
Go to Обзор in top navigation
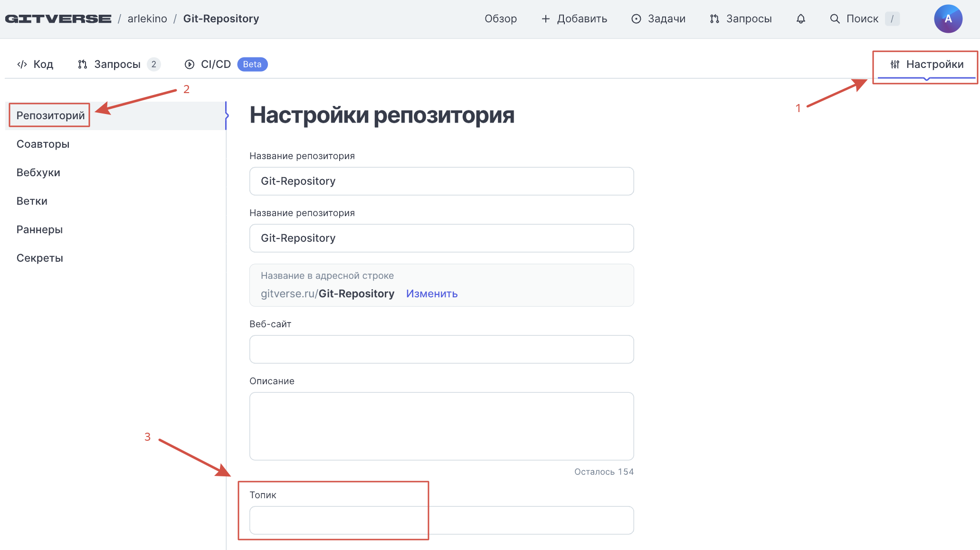pos(501,19)
